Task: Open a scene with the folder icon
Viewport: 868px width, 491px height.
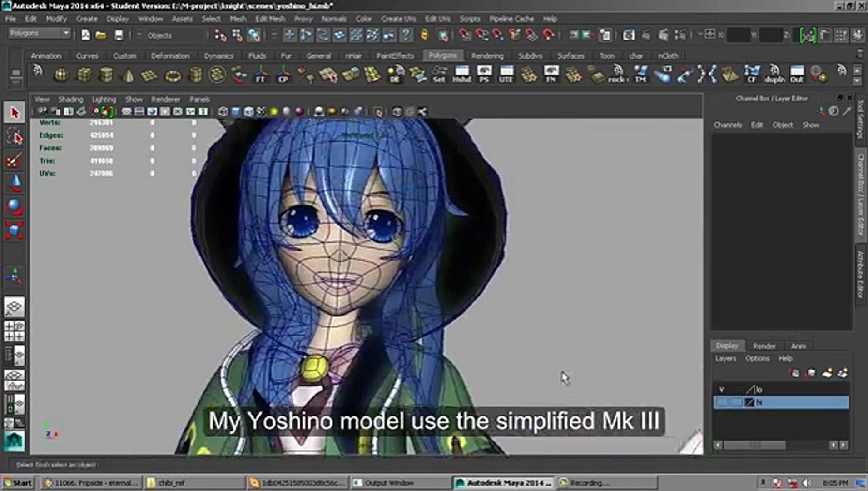Action: pyautogui.click(x=101, y=35)
